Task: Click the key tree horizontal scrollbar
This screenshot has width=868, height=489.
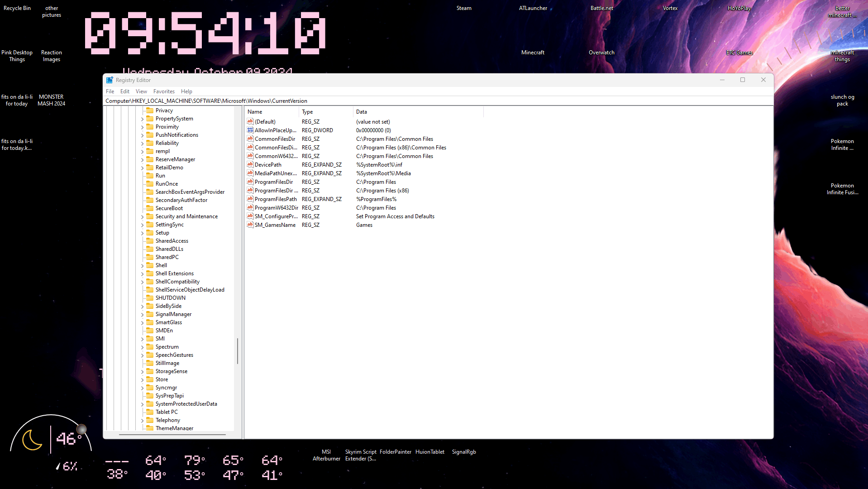Action: 172,435
